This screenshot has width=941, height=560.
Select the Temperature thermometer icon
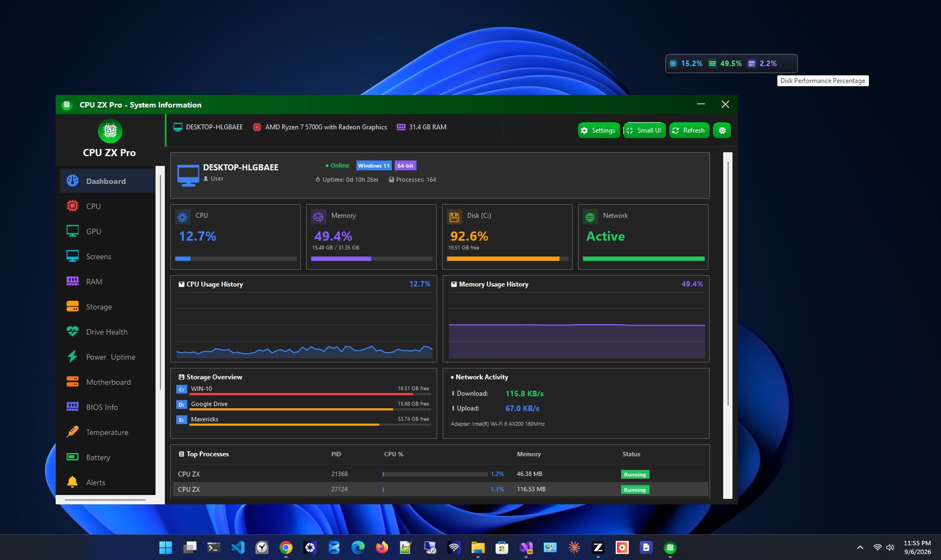[73, 432]
